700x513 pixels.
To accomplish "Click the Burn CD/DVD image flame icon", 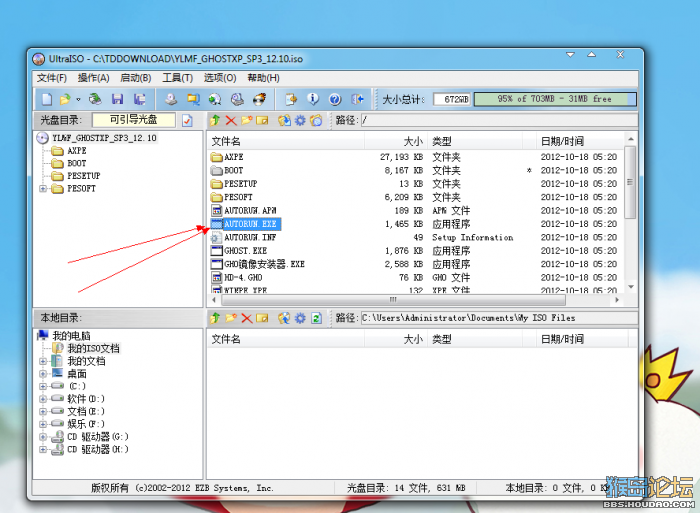I will pyautogui.click(x=259, y=99).
